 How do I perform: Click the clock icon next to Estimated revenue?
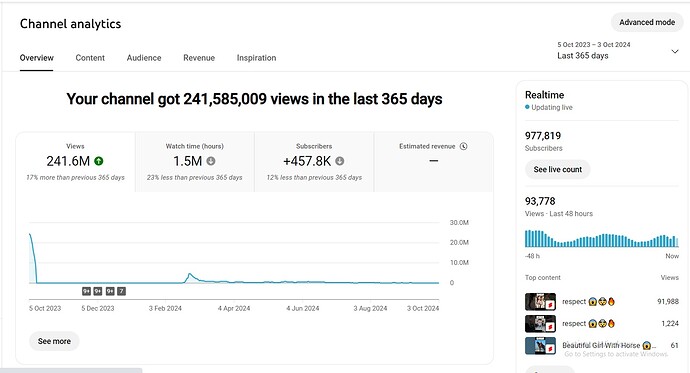coord(463,146)
